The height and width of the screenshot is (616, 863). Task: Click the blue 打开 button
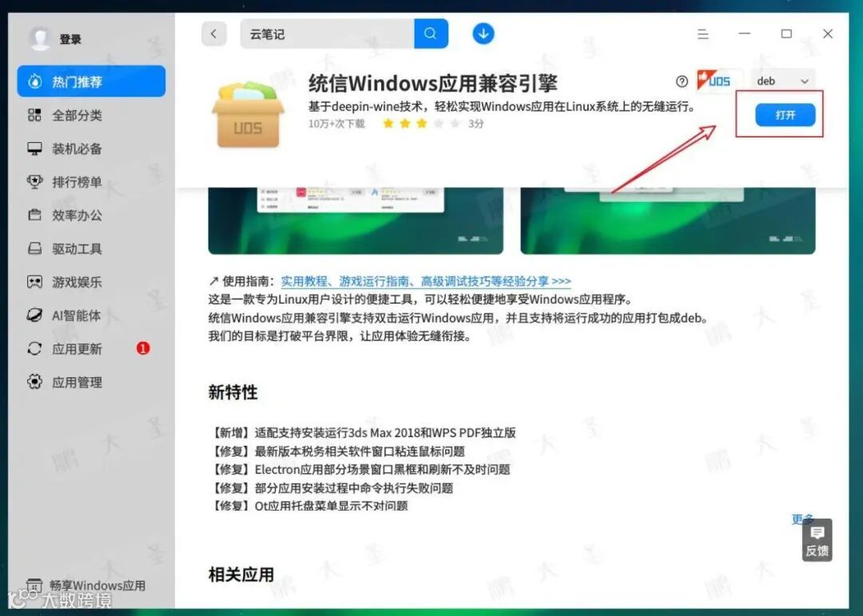(x=785, y=114)
